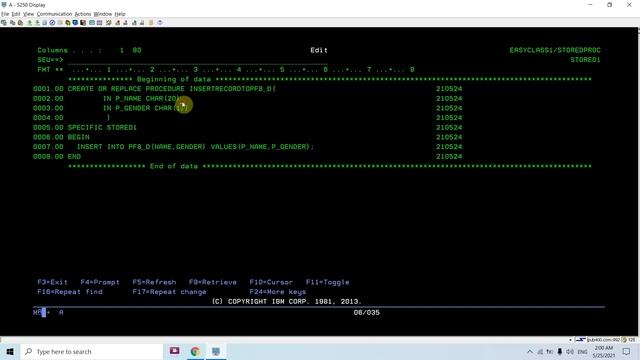The width and height of the screenshot is (640, 360).
Task: Click the F9=Retrieve function key
Action: 213,282
